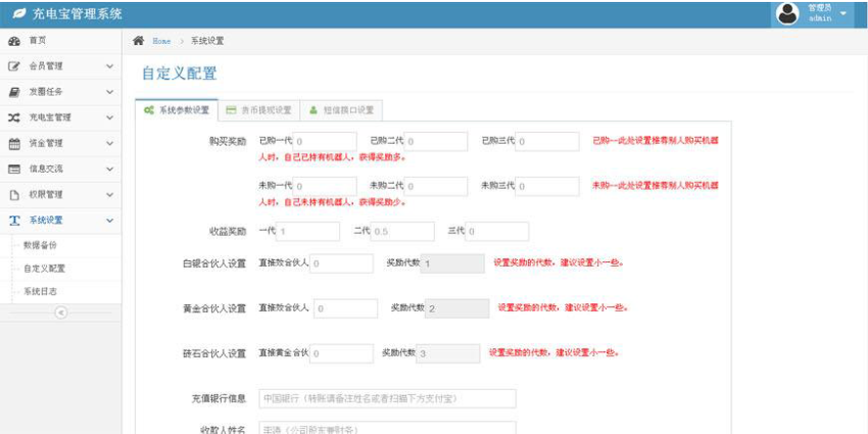Expand the admin account dropdown arrow

pos(844,14)
